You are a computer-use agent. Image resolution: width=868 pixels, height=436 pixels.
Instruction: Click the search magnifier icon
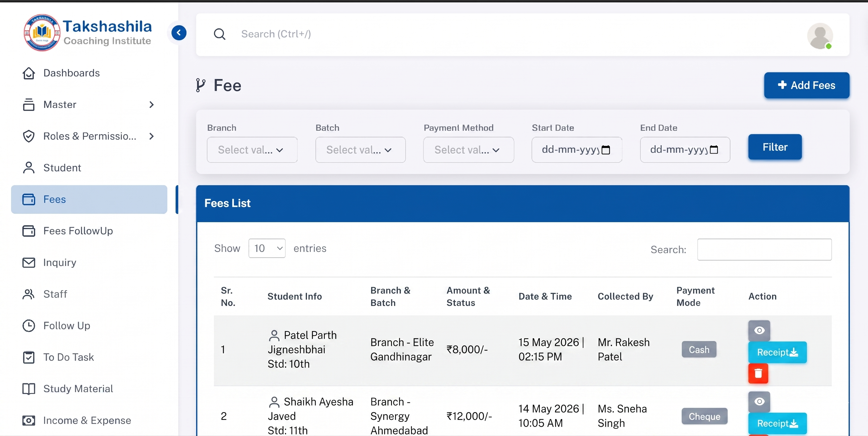[219, 34]
